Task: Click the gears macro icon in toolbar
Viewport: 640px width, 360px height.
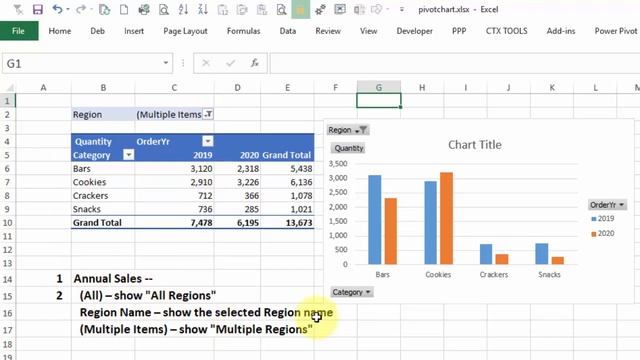Action: pyautogui.click(x=320, y=9)
